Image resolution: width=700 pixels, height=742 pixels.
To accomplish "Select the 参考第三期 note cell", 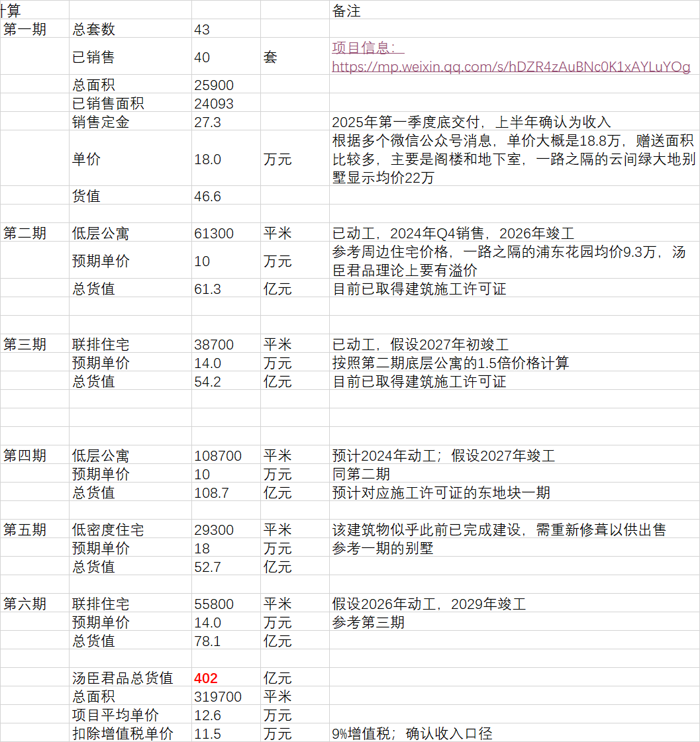I will coord(515,622).
